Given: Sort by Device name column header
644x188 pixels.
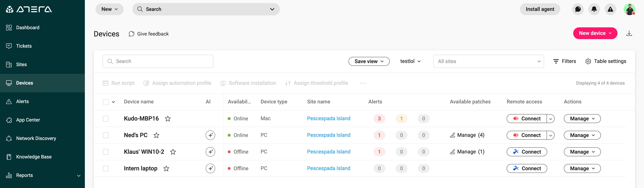Looking at the screenshot, I should pyautogui.click(x=139, y=102).
